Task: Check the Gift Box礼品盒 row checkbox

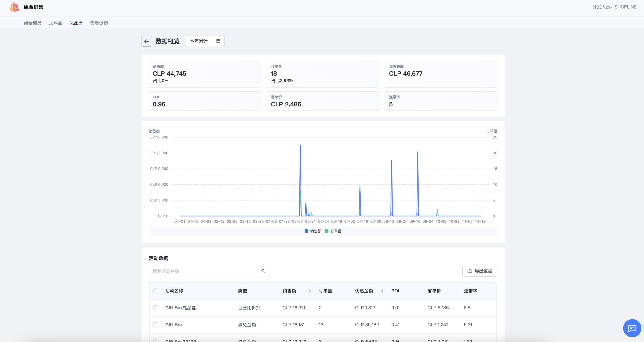Action: click(155, 307)
